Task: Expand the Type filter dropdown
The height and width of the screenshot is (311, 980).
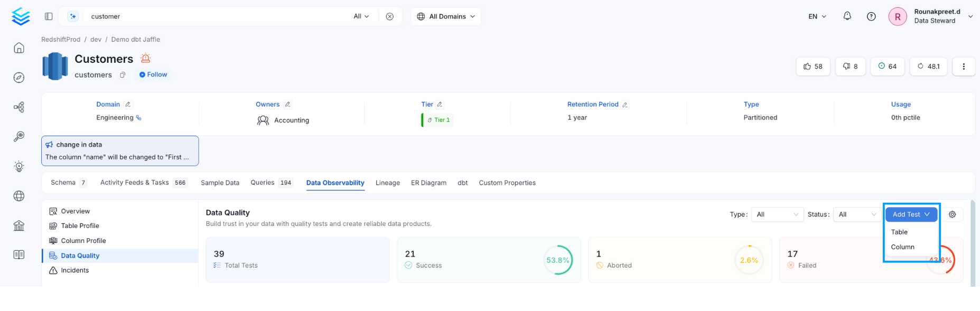Action: (777, 214)
